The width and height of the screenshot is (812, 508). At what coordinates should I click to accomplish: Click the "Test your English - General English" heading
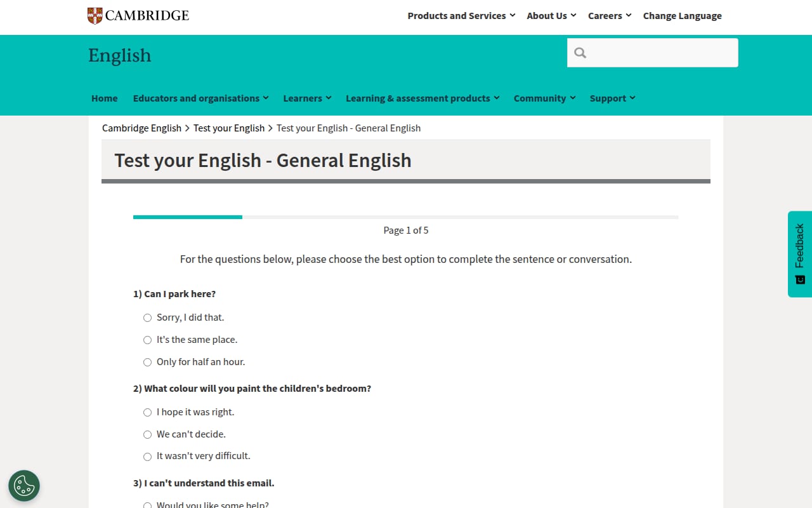(263, 161)
